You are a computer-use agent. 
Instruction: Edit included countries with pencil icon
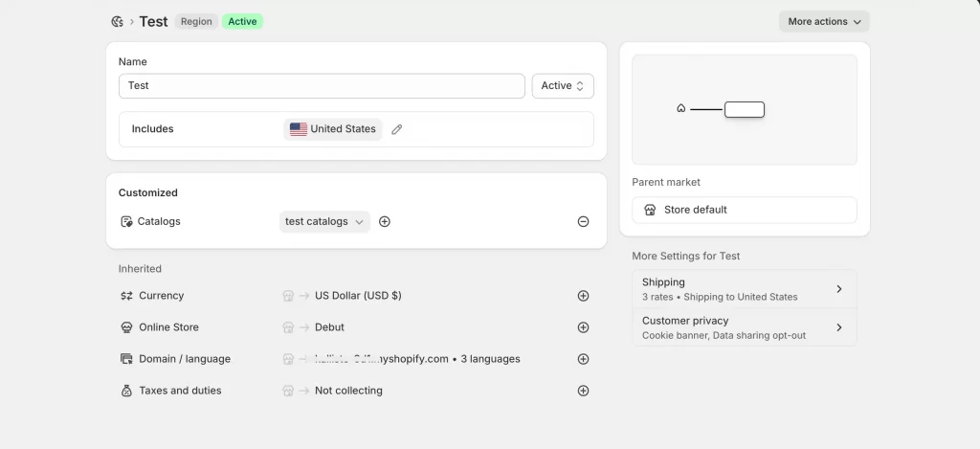click(397, 129)
